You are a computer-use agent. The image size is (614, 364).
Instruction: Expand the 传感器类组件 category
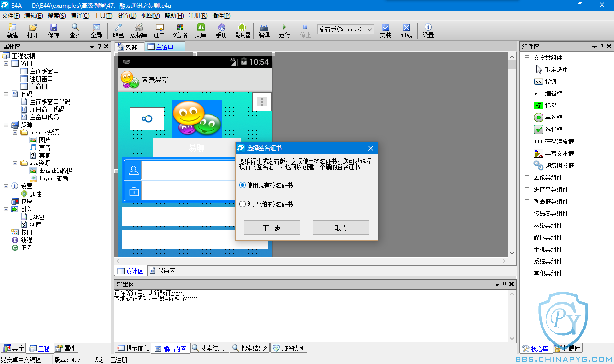[527, 213]
